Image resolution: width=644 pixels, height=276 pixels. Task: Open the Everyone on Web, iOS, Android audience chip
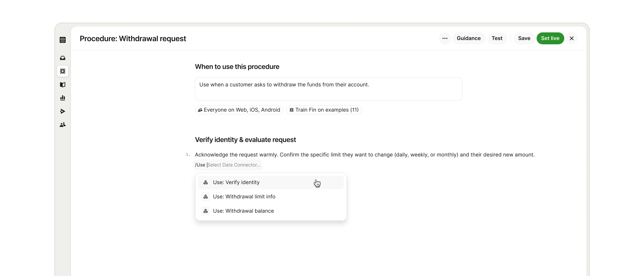click(x=239, y=110)
